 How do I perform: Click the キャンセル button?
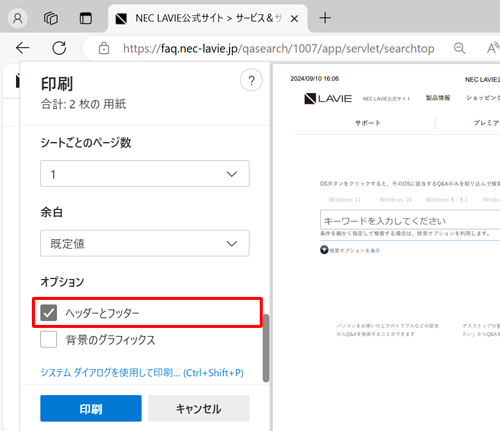(x=199, y=408)
